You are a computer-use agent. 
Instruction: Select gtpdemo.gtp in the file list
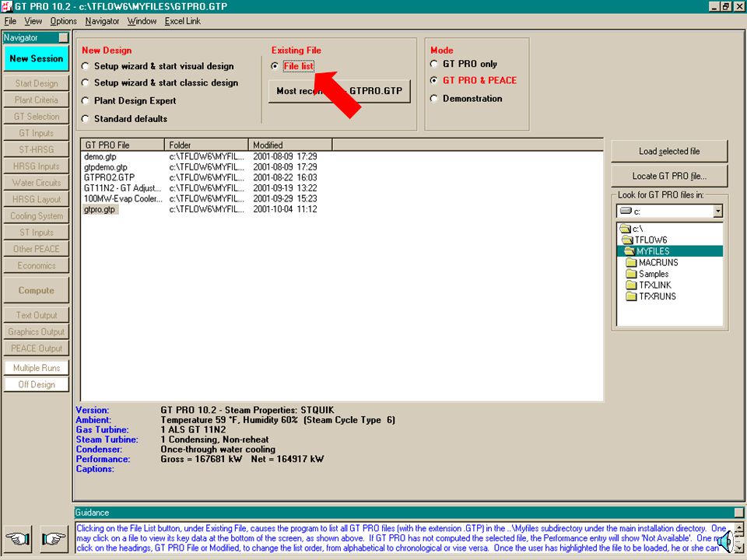click(106, 167)
